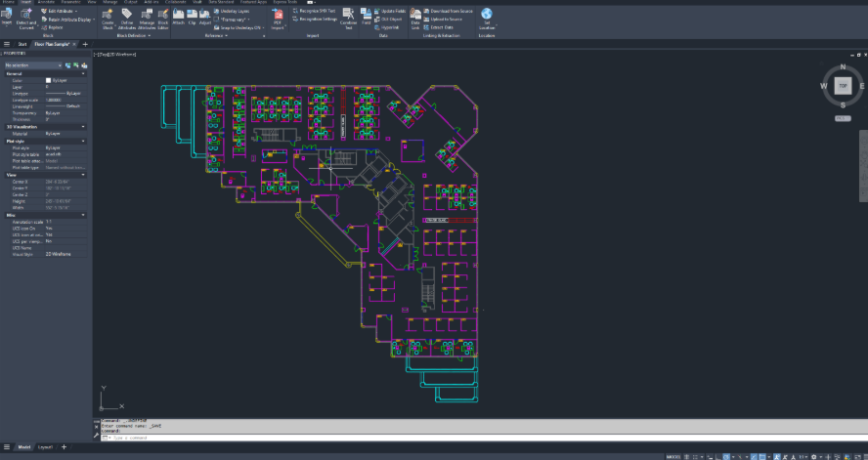Click the workspace switching gear icon
This screenshot has width=868, height=460.
[x=813, y=457]
